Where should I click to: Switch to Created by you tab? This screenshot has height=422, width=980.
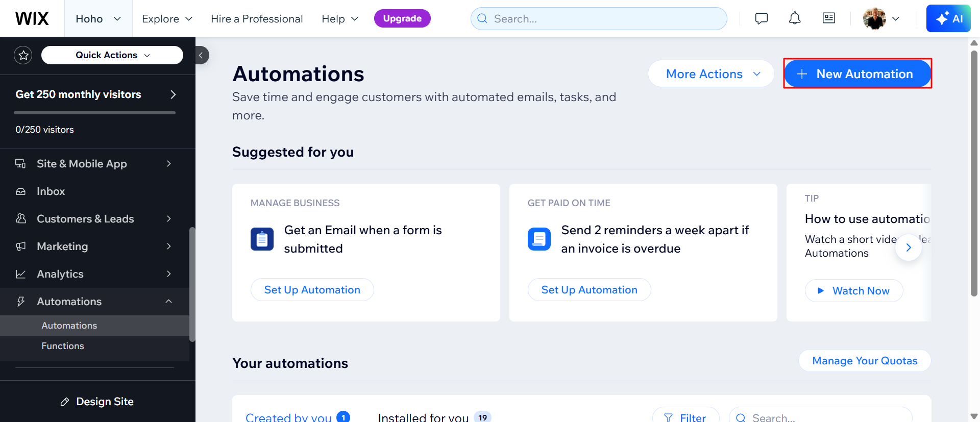coord(298,417)
